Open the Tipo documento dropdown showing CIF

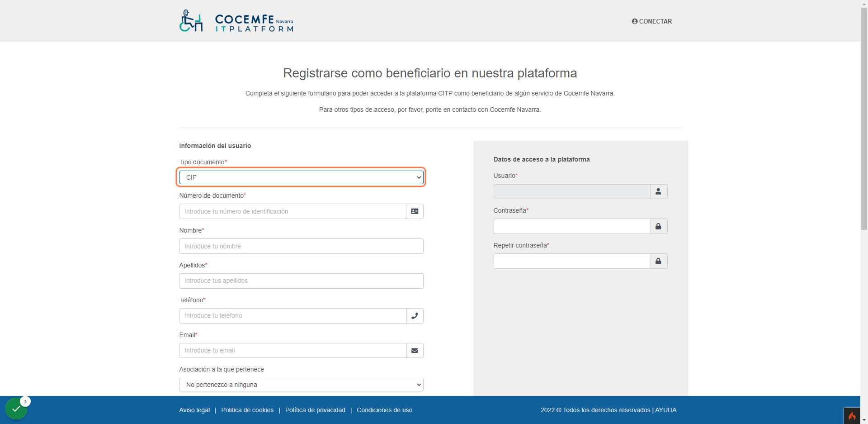click(301, 177)
